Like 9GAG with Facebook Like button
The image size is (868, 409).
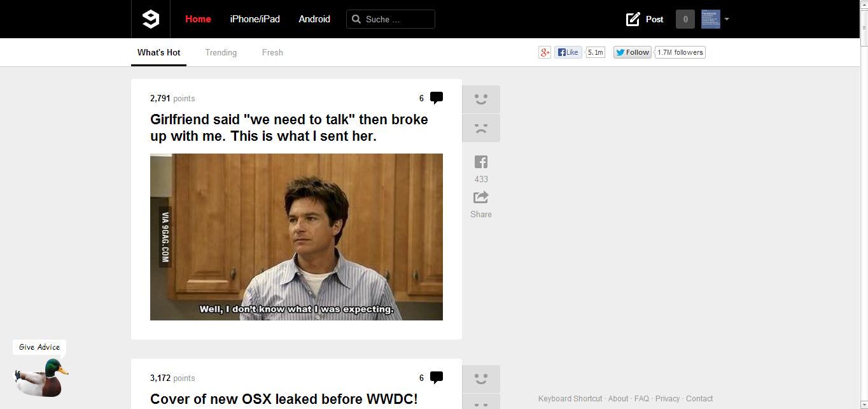568,52
